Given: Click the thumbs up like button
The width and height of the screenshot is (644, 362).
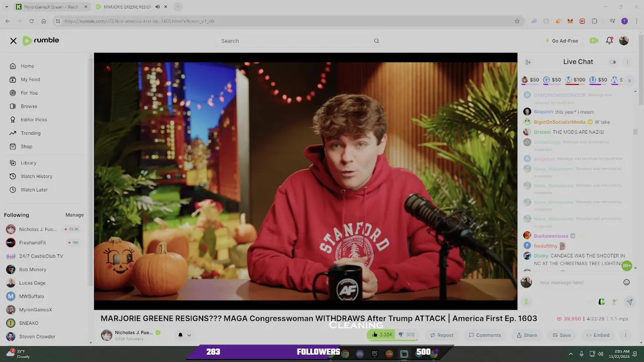Looking at the screenshot, I should coord(382,335).
